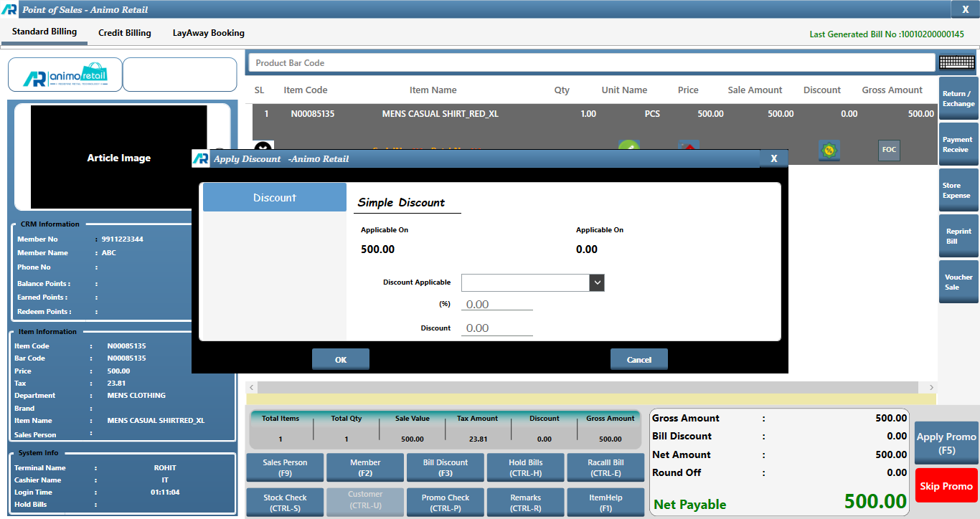Click the Discount column header
This screenshot has height=519, width=980.
(822, 90)
